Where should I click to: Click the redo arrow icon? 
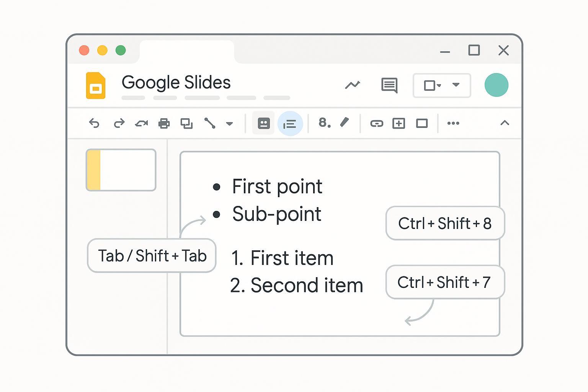click(x=119, y=123)
